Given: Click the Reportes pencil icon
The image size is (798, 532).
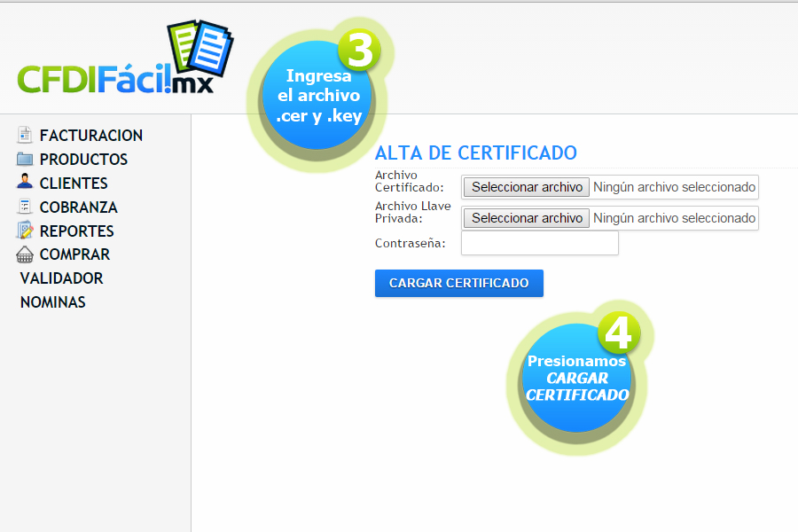Looking at the screenshot, I should point(25,231).
